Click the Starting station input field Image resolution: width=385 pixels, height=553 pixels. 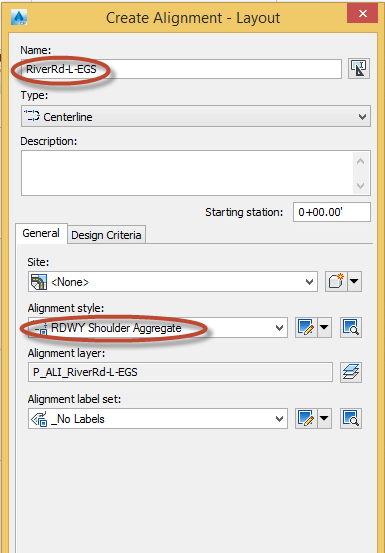[x=332, y=212]
